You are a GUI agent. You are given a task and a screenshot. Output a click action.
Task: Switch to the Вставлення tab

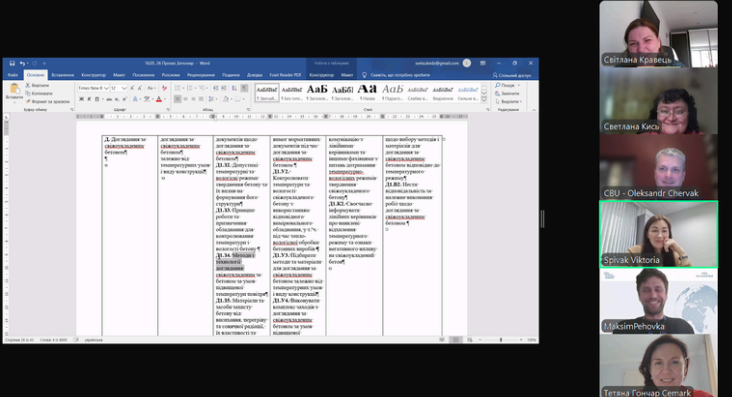pyautogui.click(x=63, y=75)
